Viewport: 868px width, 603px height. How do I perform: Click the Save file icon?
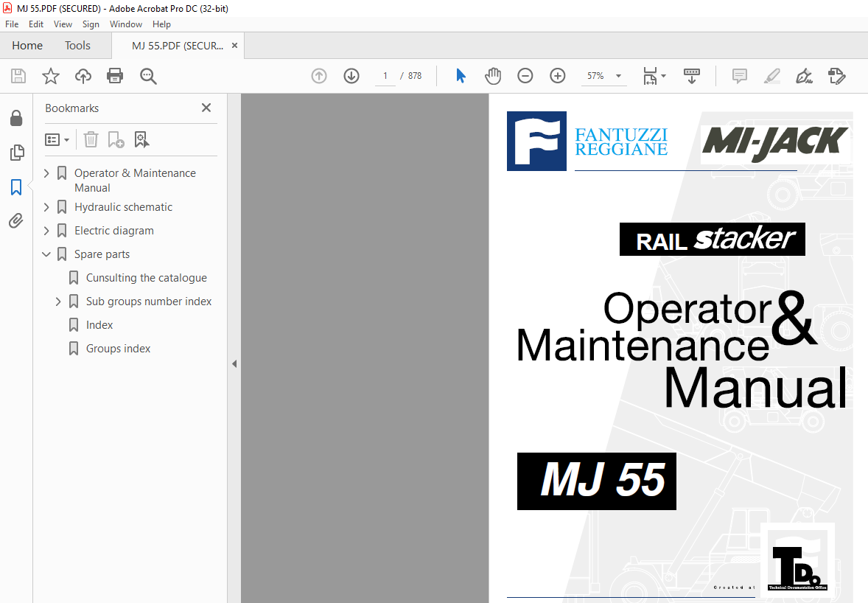coord(18,76)
